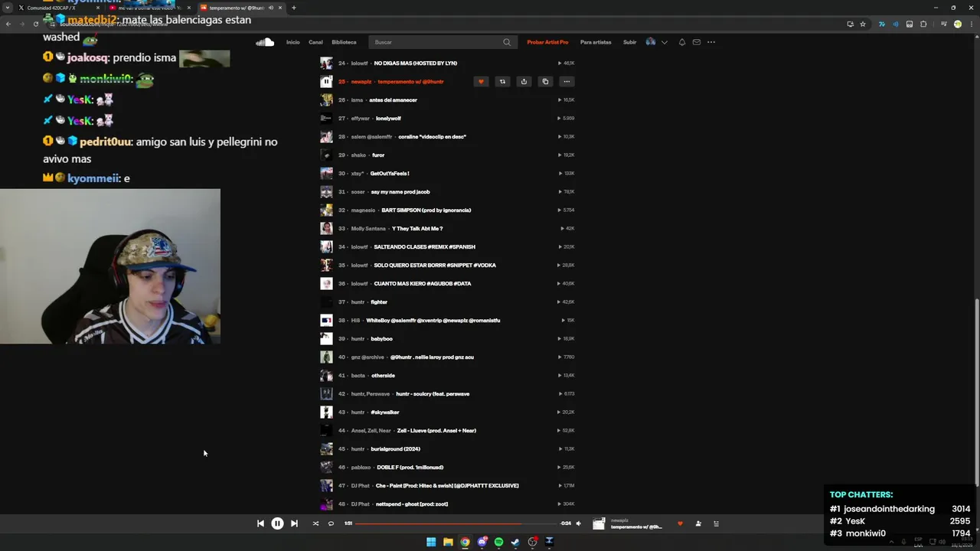The image size is (980, 551).
Task: Open Windows Start menu
Action: point(431,542)
